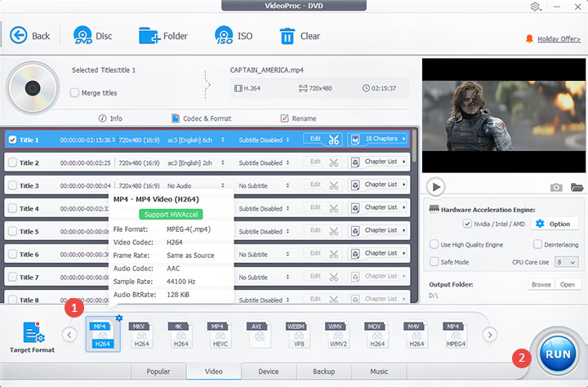Toggle Use High Quality Engine checkbox

[434, 245]
